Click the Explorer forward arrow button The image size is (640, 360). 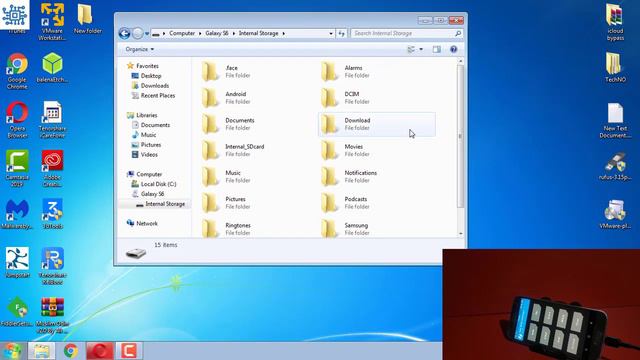click(x=138, y=33)
